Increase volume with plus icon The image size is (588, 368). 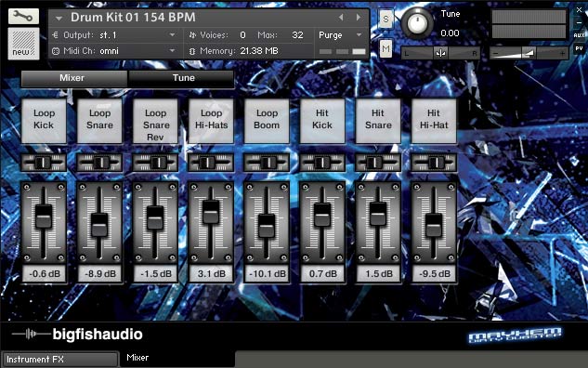point(562,54)
